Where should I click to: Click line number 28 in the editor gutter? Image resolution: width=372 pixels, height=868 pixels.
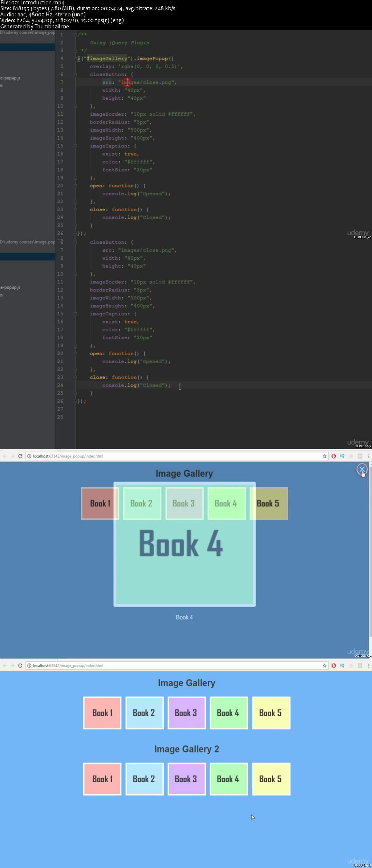tap(60, 417)
